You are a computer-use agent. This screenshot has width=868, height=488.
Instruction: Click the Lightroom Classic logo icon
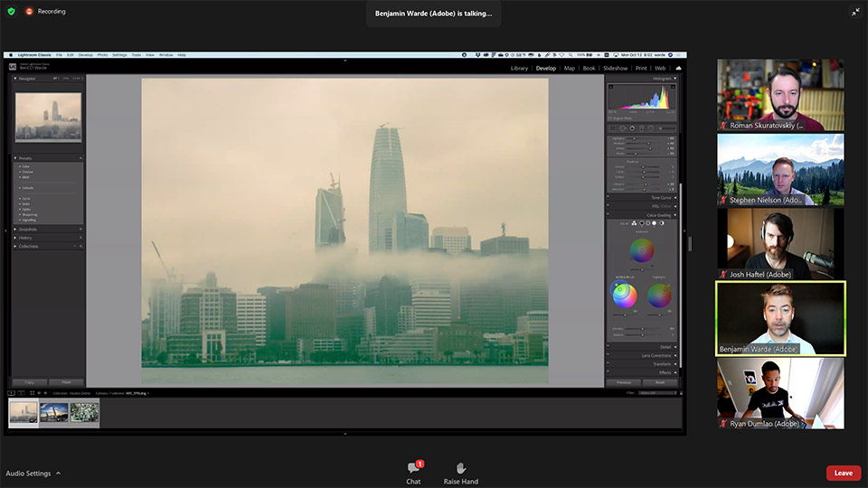pyautogui.click(x=12, y=66)
